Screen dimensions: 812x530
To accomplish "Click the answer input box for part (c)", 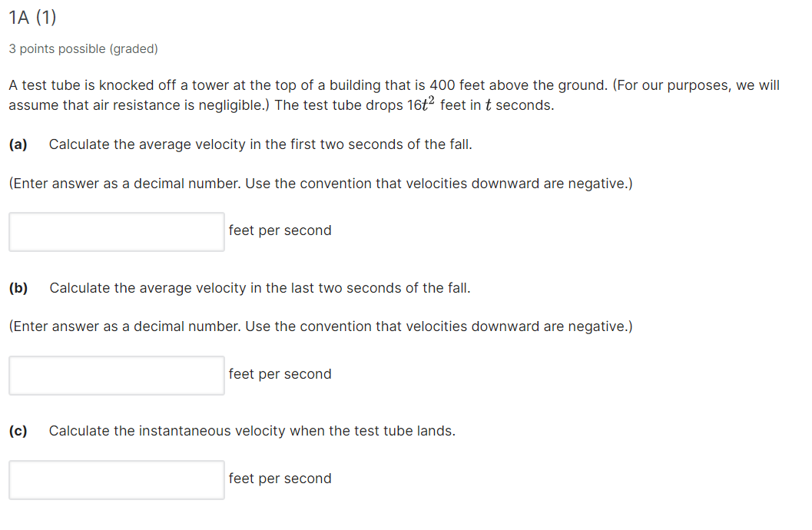I will click(116, 479).
